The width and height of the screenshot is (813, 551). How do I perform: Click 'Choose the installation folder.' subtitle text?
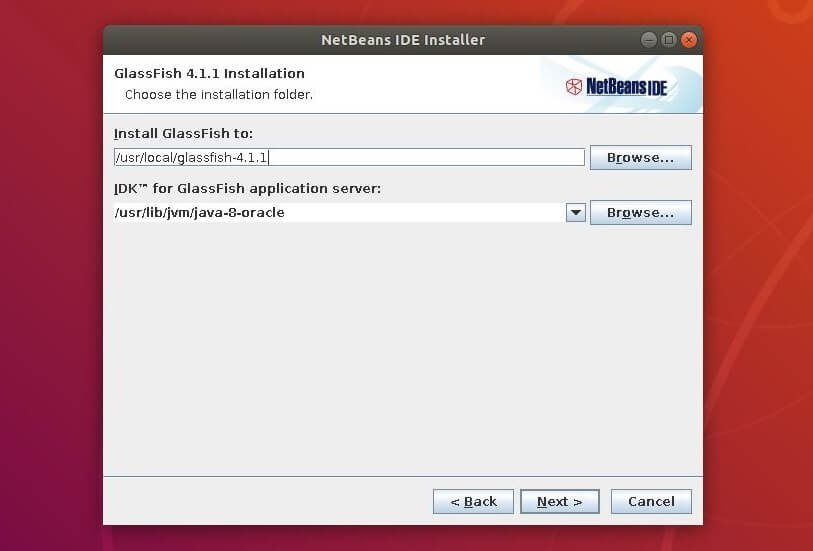218,95
